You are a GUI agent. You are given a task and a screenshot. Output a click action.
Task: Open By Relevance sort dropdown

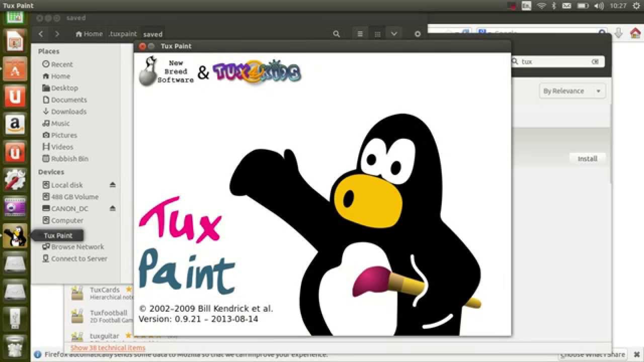pos(573,91)
